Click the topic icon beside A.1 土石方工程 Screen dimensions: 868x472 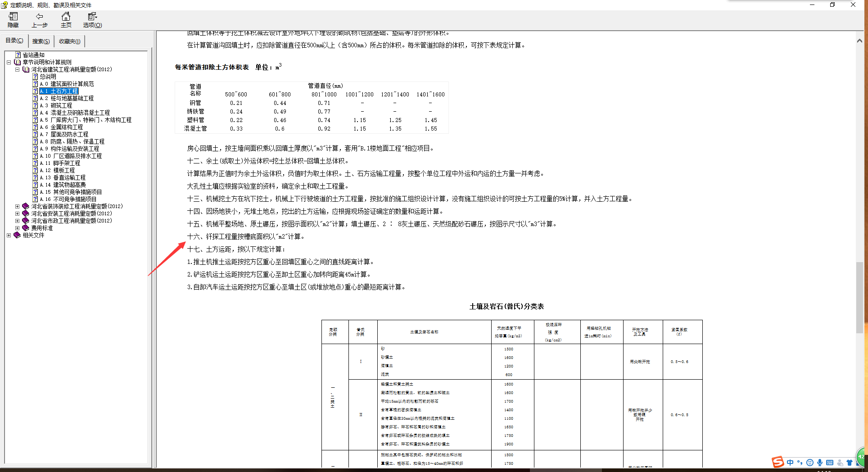(35, 91)
